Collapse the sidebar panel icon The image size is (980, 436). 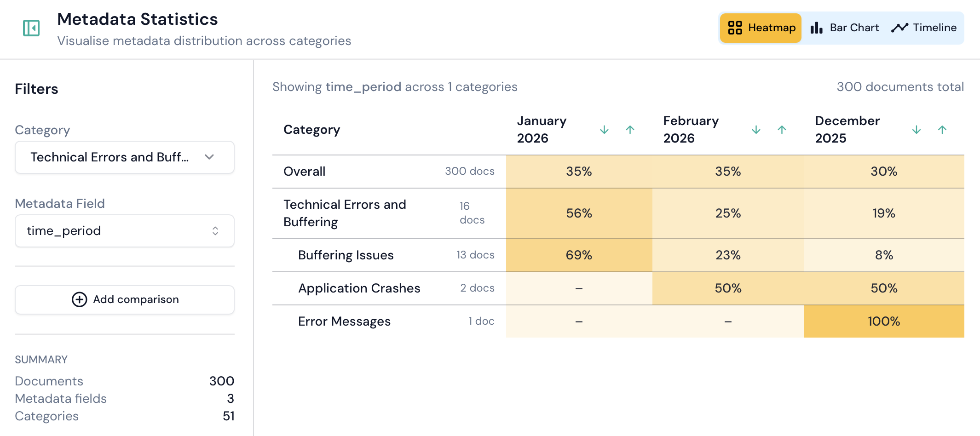31,28
